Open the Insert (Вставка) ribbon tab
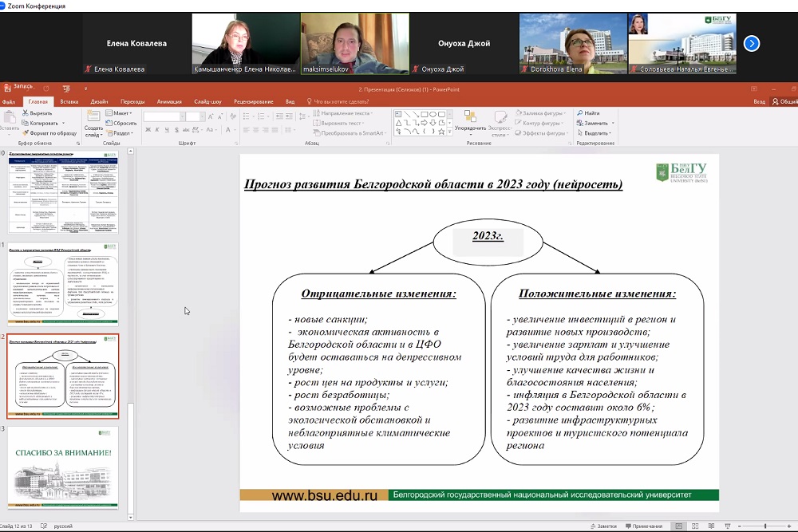798x532 pixels. pyautogui.click(x=69, y=102)
